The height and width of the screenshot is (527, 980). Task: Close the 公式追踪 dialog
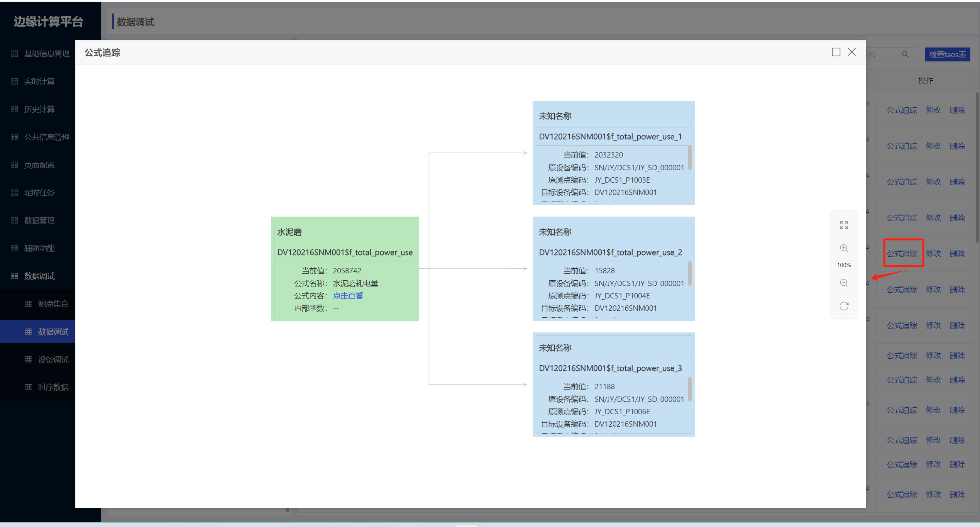click(852, 52)
